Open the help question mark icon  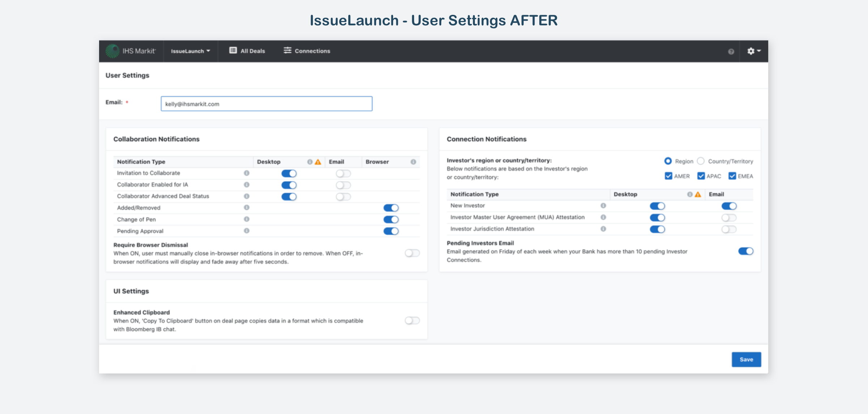[731, 51]
